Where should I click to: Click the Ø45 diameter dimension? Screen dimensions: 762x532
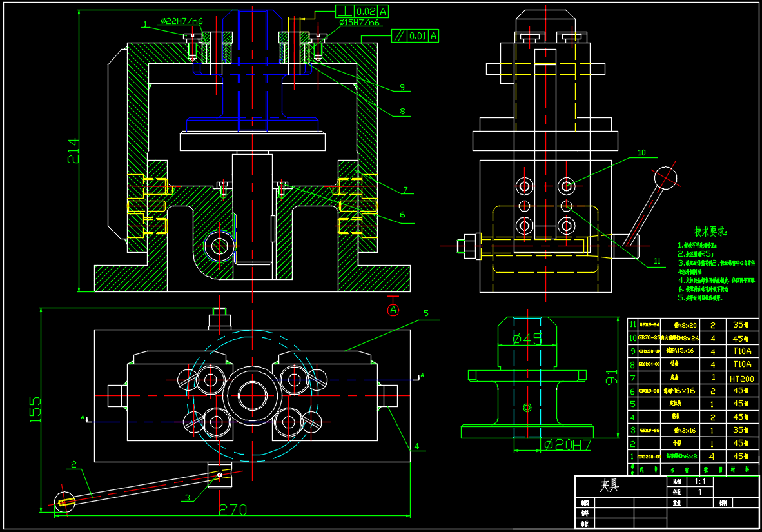click(527, 339)
